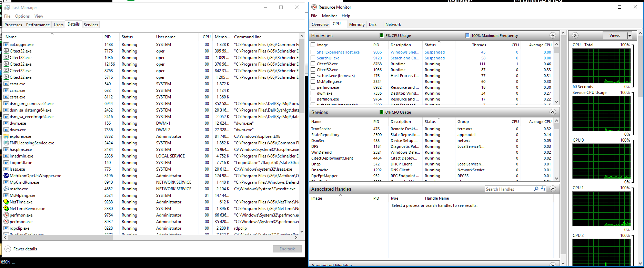The height and width of the screenshot is (268, 644).
Task: Collapse the Services section chevron
Action: pyautogui.click(x=553, y=112)
